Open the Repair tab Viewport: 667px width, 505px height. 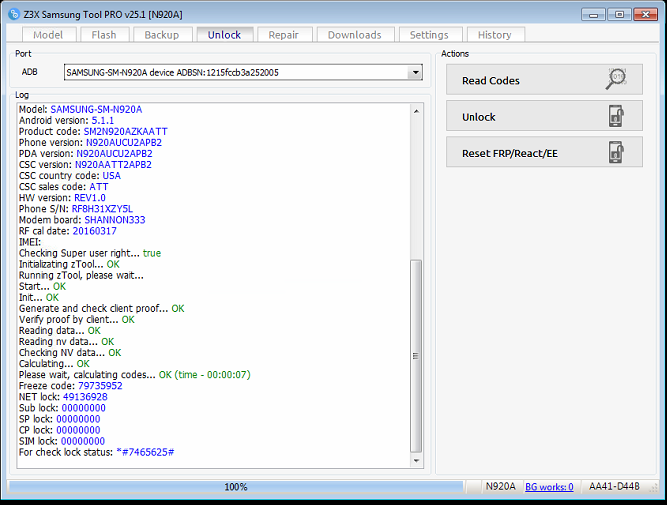[x=283, y=35]
